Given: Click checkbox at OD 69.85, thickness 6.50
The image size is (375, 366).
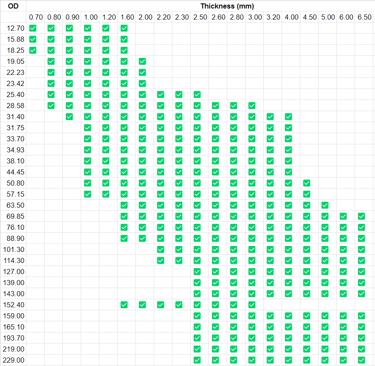Looking at the screenshot, I should click(361, 216).
